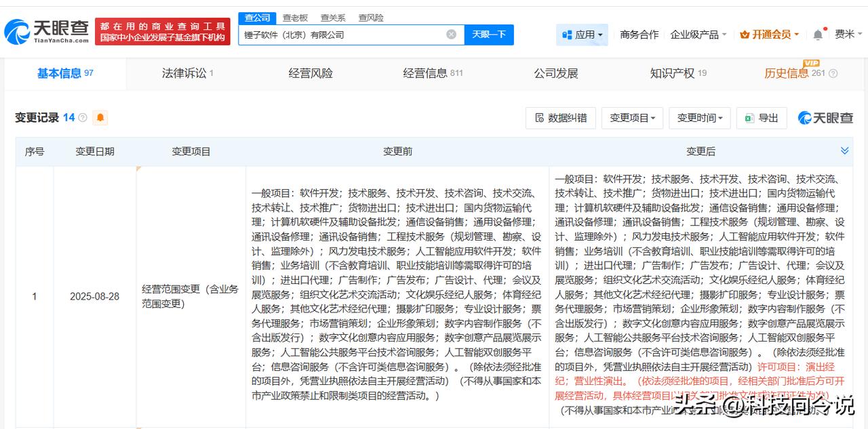Viewport: 868px width, 429px height.
Task: Switch to the 公司发展 tab
Action: pos(556,73)
